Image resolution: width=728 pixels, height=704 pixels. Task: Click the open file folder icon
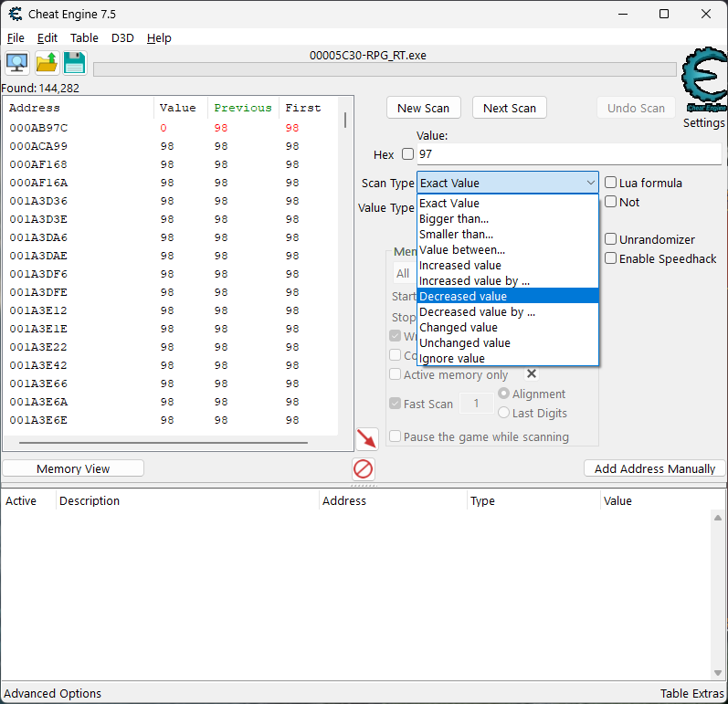click(47, 63)
